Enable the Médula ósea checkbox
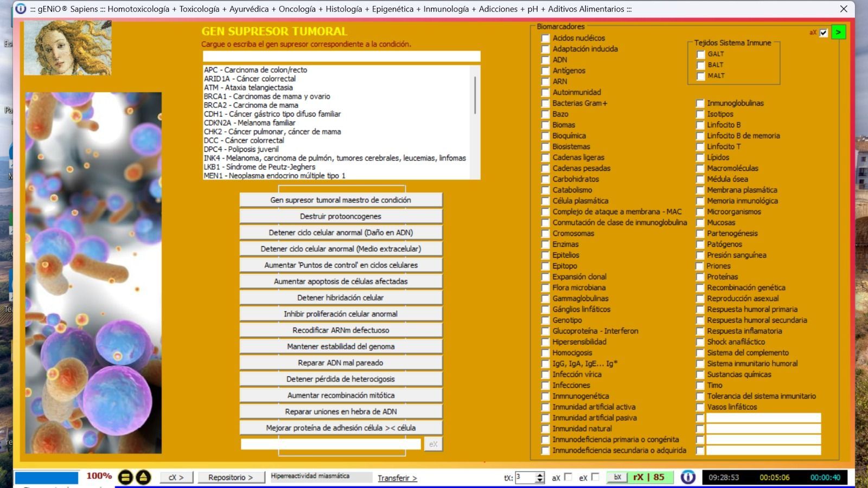Viewport: 868px width, 488px height. [x=700, y=179]
